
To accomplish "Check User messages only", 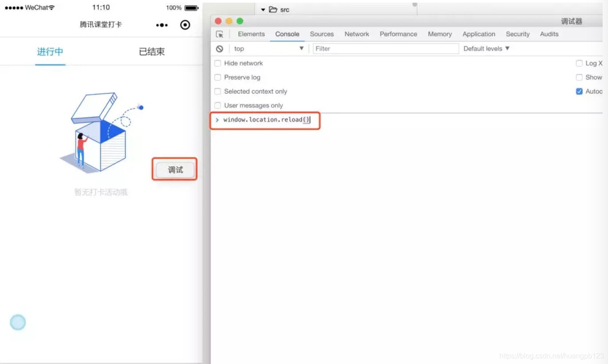I will pyautogui.click(x=218, y=105).
